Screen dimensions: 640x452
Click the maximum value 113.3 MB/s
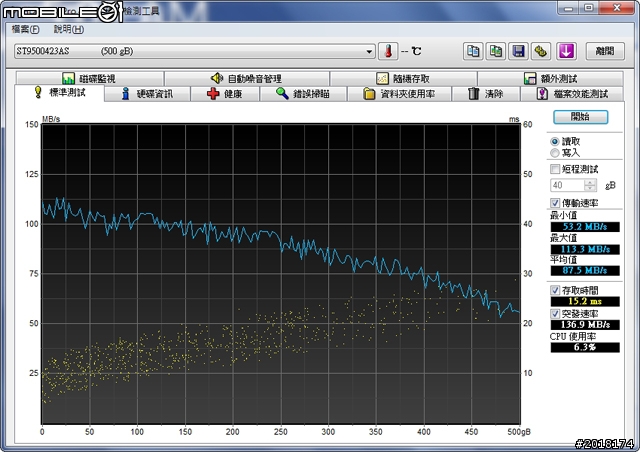point(585,249)
